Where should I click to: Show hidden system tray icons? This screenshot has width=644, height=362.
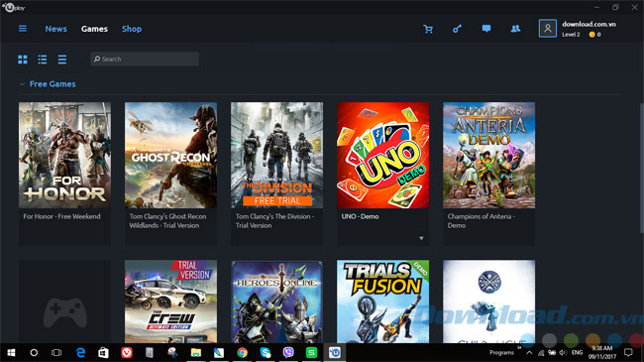[x=529, y=352]
